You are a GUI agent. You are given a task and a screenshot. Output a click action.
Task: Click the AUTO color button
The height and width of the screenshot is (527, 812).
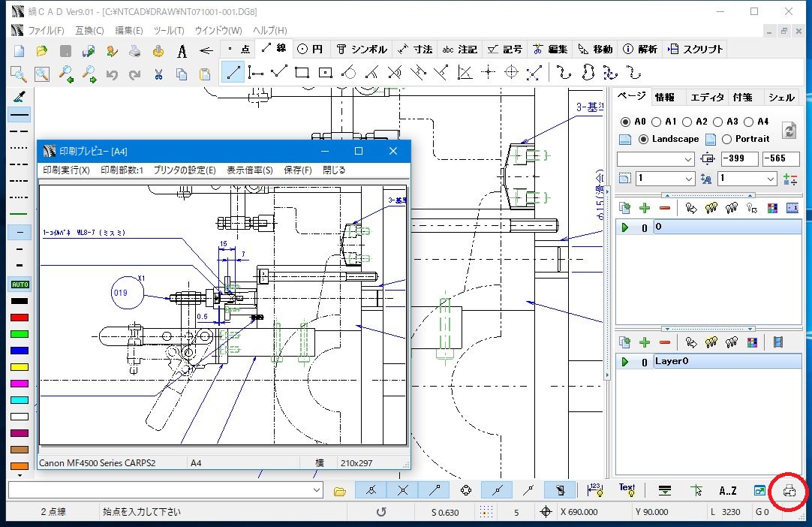20,285
